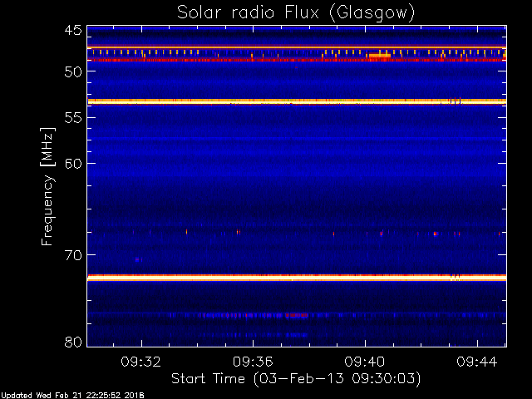Click the 'Solar radio Flux (Glasgow)' title
The height and width of the screenshot is (399, 532).
[296, 13]
